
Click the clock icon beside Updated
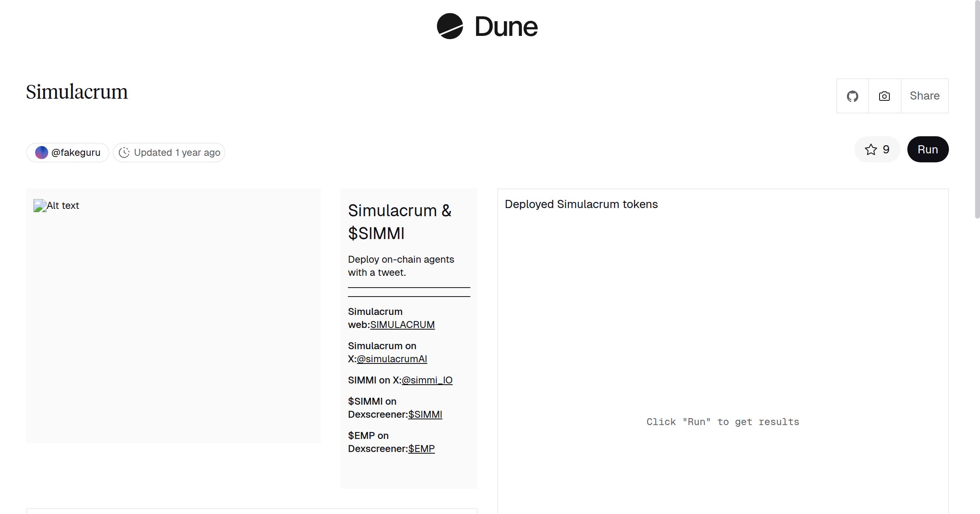click(124, 153)
